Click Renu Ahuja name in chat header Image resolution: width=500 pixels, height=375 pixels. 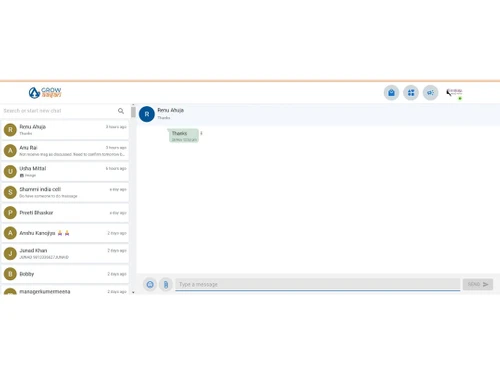[171, 110]
